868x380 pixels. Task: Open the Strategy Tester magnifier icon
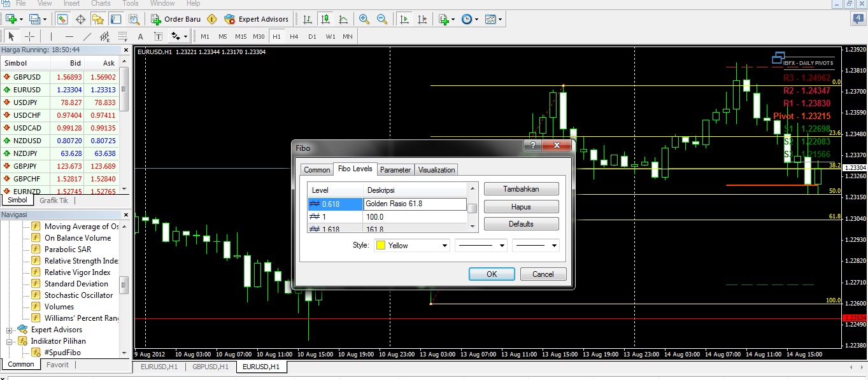point(134,19)
